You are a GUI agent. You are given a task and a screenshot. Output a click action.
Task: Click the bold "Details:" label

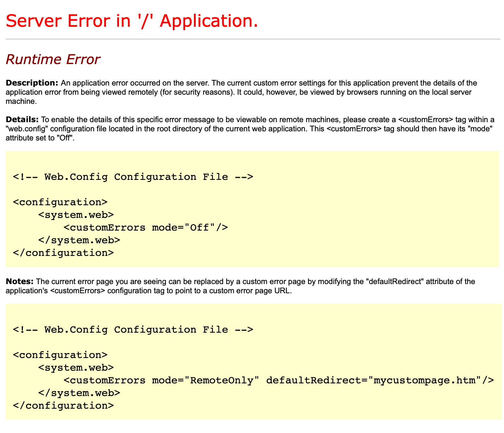coord(22,119)
